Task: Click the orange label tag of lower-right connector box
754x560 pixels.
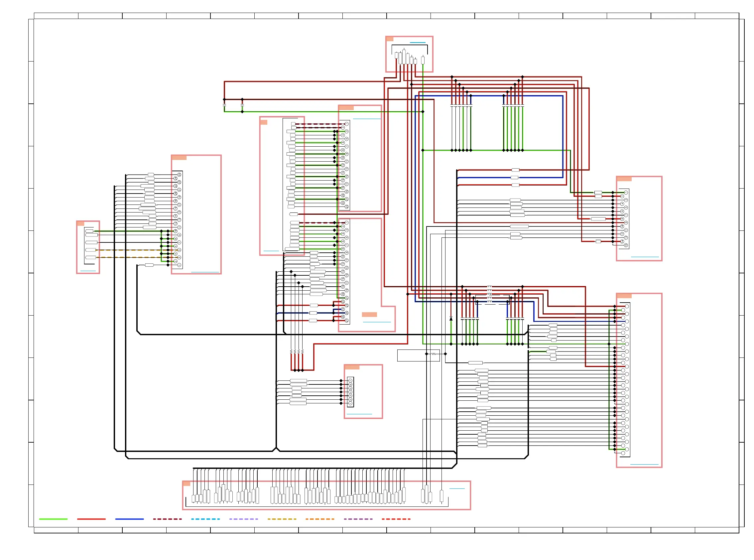Action: pos(624,296)
